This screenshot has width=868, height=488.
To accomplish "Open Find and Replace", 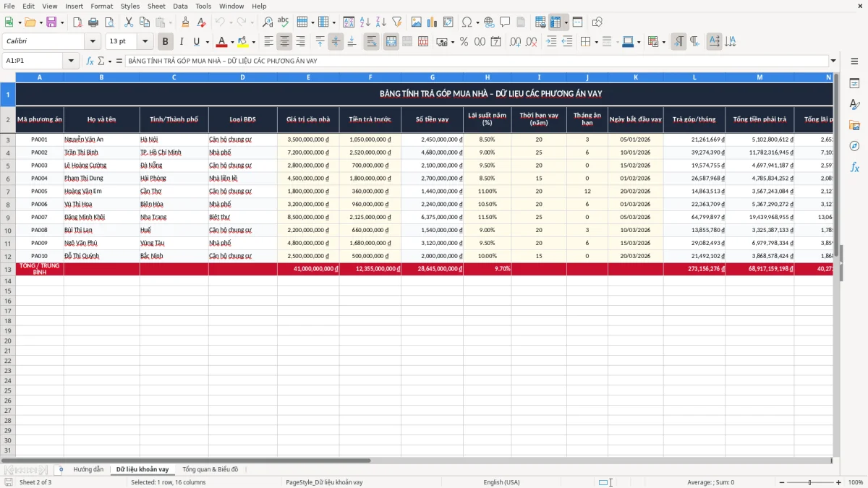I will (268, 22).
